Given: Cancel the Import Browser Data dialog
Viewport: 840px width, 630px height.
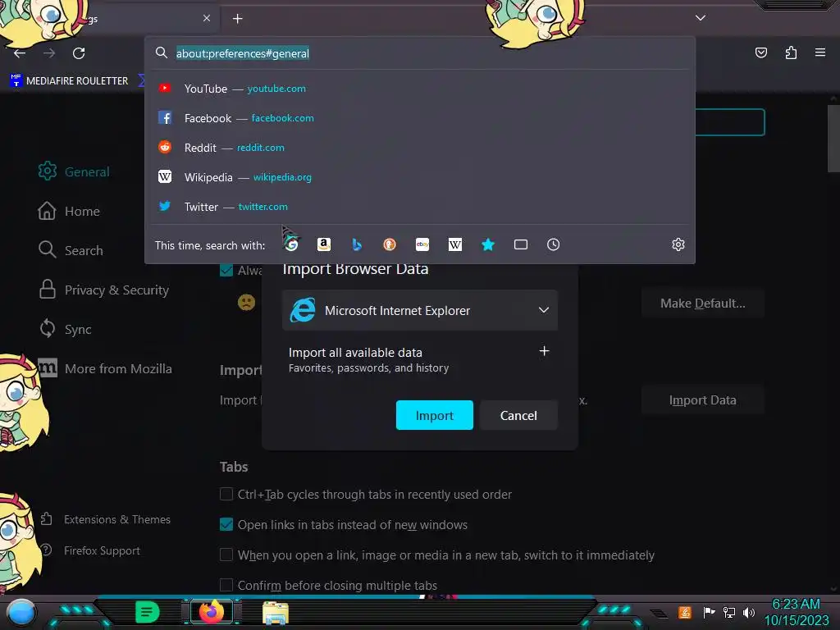Looking at the screenshot, I should coord(518,415).
